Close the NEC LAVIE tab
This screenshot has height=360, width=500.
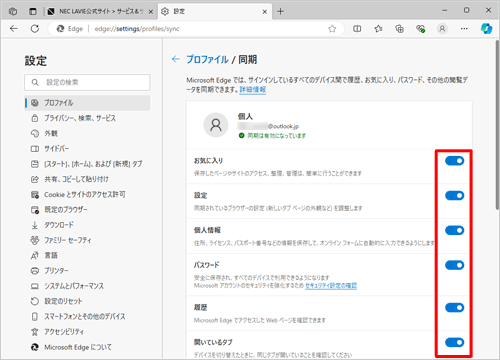(x=151, y=12)
